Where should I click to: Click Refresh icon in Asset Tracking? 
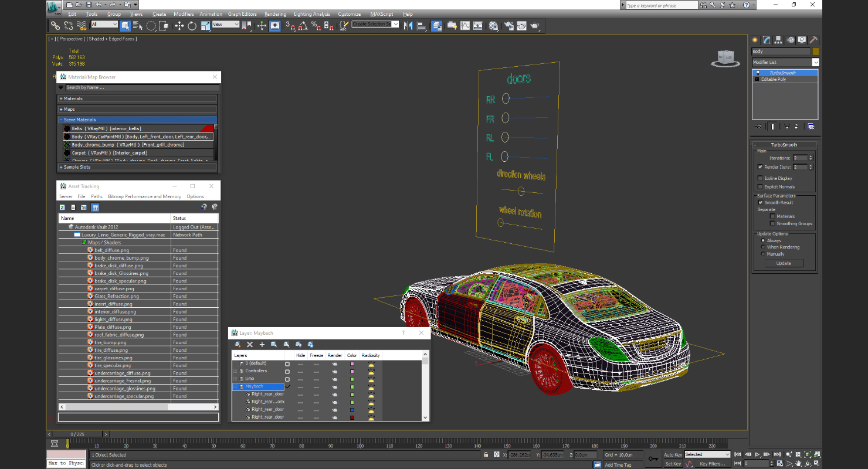62,207
